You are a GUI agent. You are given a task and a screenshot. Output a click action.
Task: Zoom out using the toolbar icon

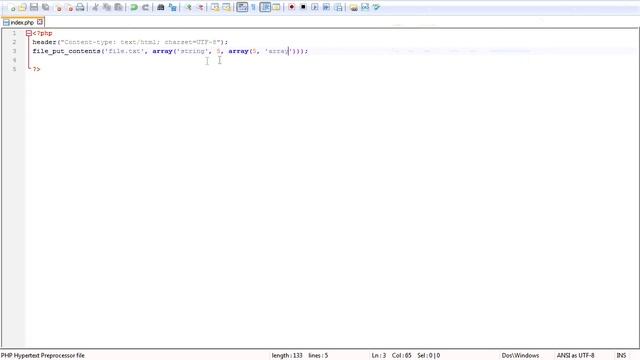pyautogui.click(x=200, y=7)
